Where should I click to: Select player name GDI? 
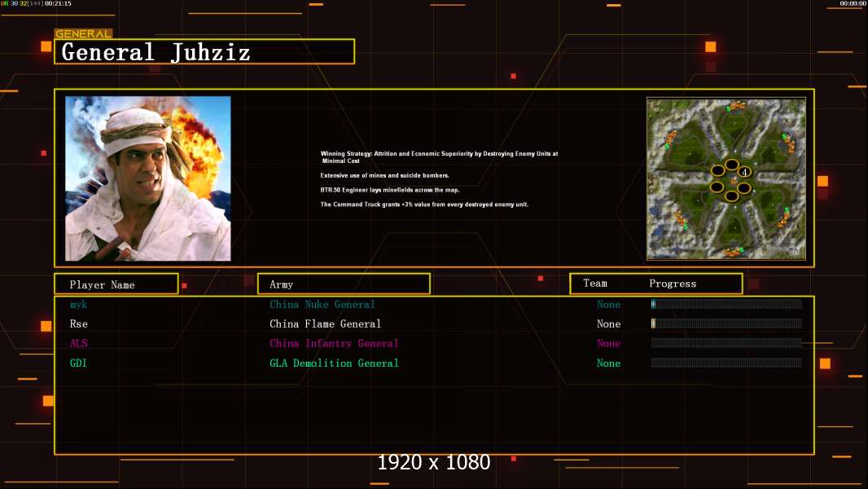click(78, 363)
